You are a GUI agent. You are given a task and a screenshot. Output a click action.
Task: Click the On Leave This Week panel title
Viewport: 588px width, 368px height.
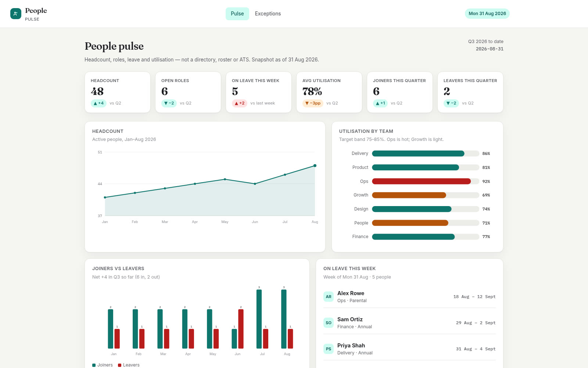point(349,269)
